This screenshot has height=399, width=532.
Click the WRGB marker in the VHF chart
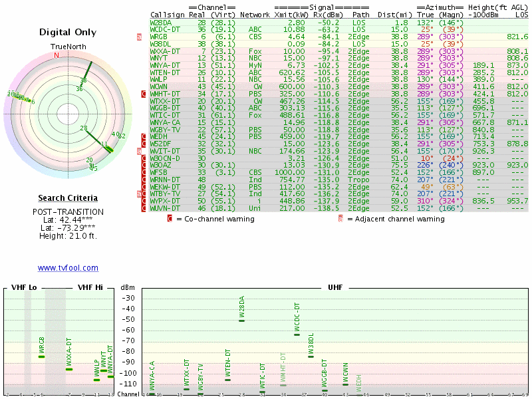click(x=42, y=356)
